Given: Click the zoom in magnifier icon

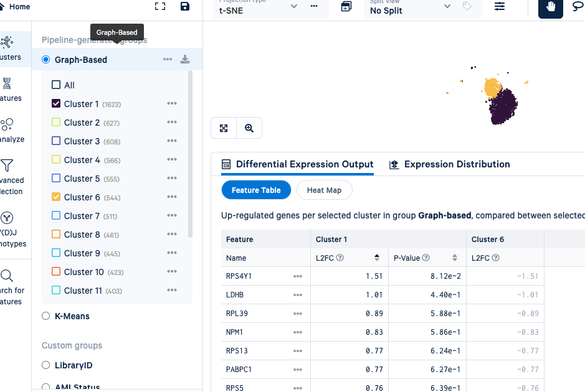Looking at the screenshot, I should tap(249, 128).
